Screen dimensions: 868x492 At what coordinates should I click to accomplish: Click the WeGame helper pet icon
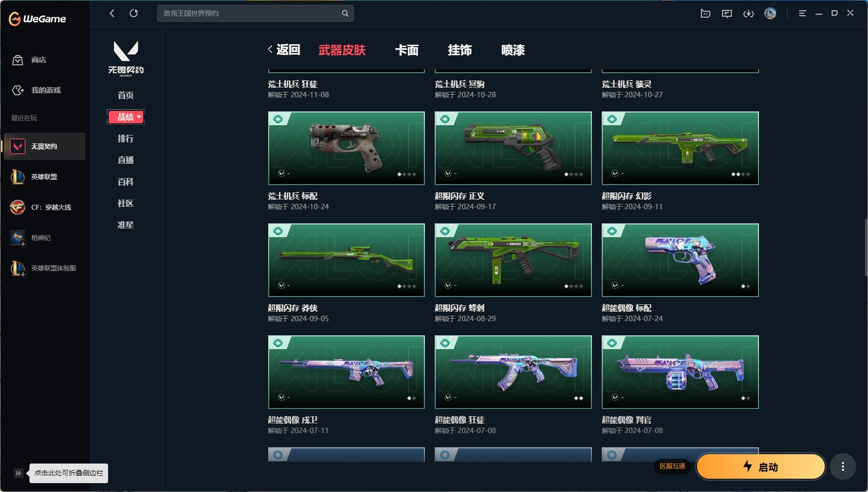(x=706, y=13)
